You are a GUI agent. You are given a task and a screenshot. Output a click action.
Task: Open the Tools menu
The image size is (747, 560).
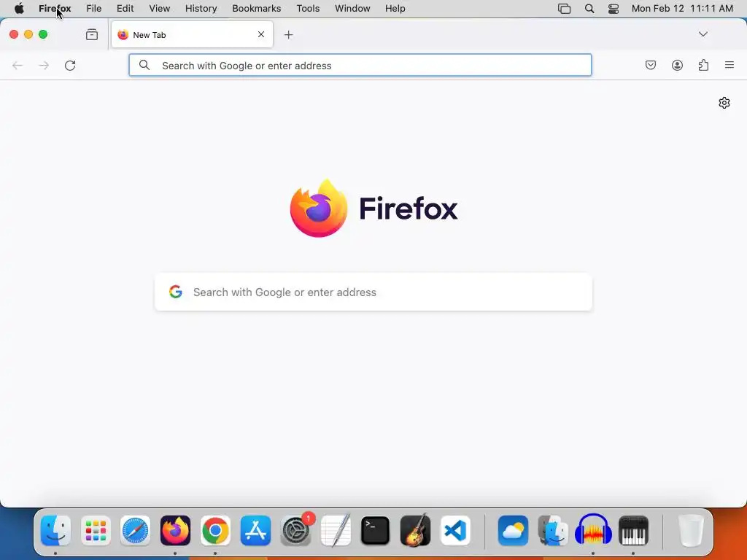point(308,9)
